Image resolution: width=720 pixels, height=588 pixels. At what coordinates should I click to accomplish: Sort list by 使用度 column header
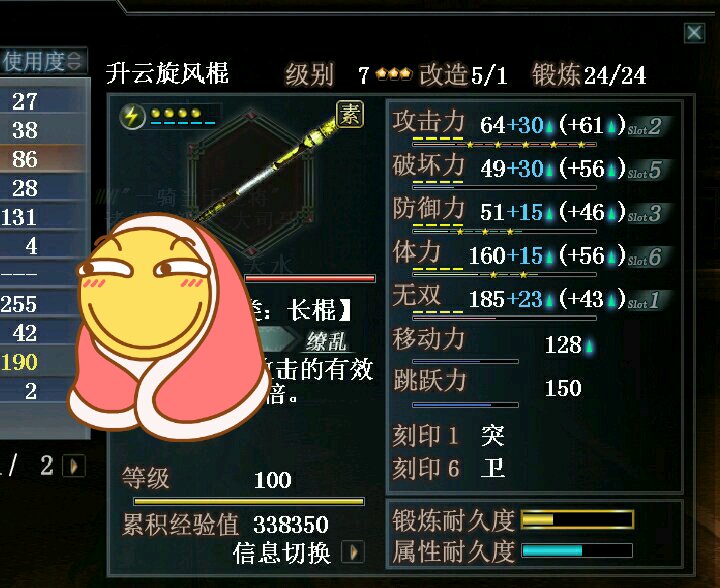coord(43,61)
